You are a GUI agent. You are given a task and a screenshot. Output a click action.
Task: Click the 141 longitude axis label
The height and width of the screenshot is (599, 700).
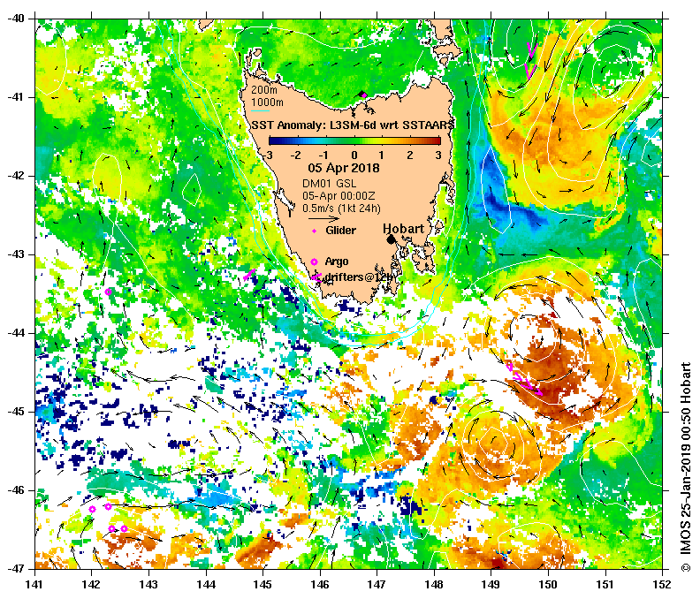(x=34, y=584)
